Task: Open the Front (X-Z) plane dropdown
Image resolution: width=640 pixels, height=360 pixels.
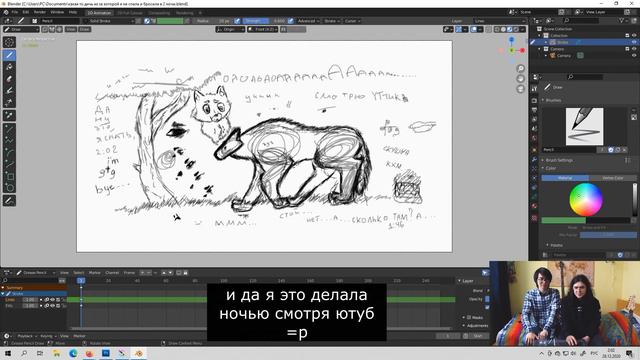Action: [263, 29]
